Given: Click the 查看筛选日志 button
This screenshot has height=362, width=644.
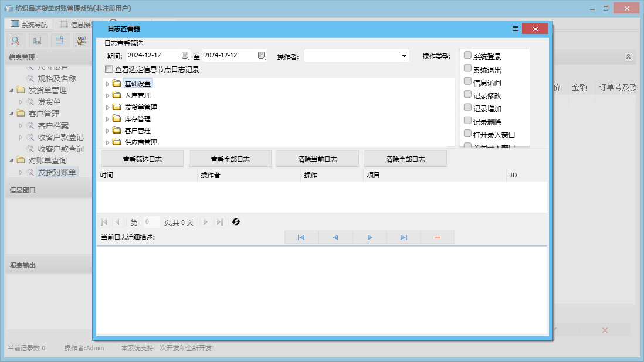Looking at the screenshot, I should click(x=142, y=159).
